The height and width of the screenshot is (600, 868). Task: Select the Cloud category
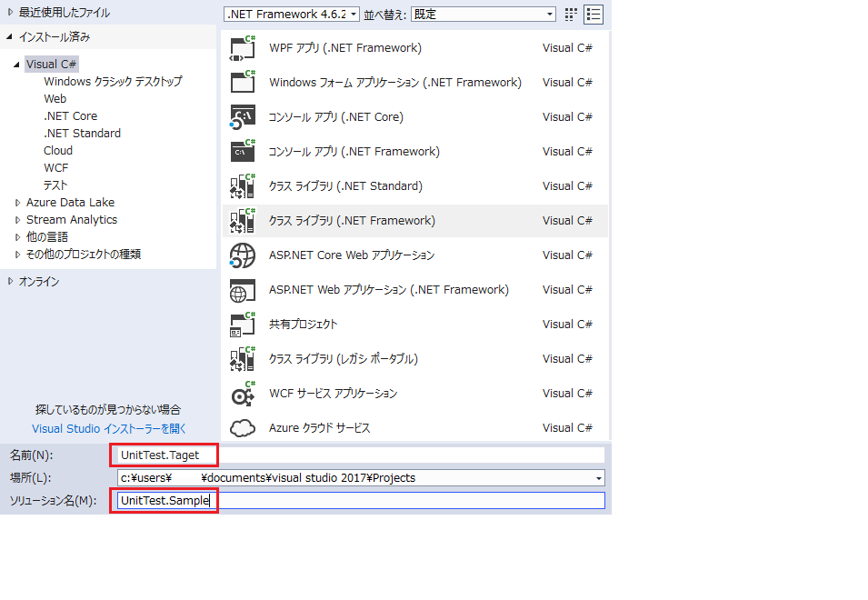click(58, 151)
